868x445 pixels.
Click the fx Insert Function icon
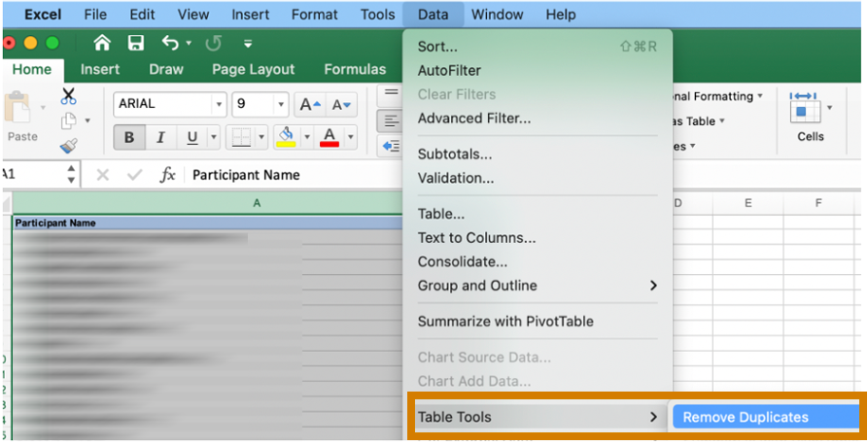167,176
